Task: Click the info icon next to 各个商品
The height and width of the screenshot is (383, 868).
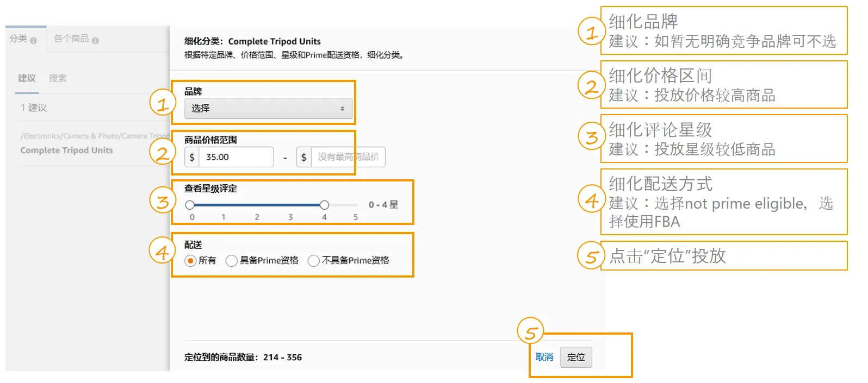Action: [x=95, y=41]
